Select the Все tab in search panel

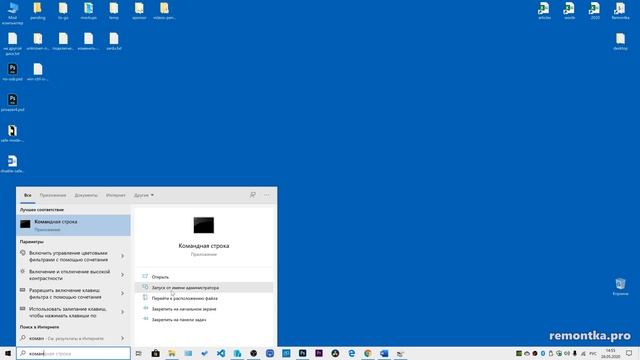[x=28, y=196]
